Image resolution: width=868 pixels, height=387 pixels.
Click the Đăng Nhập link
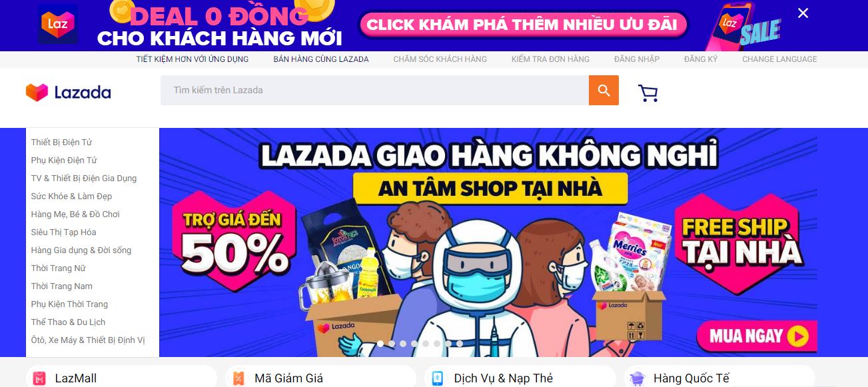tap(637, 59)
